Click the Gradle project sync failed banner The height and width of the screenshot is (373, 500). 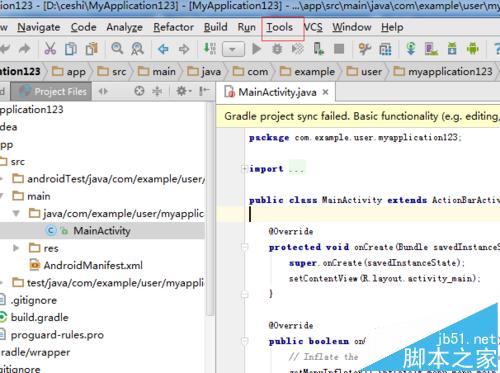(358, 116)
